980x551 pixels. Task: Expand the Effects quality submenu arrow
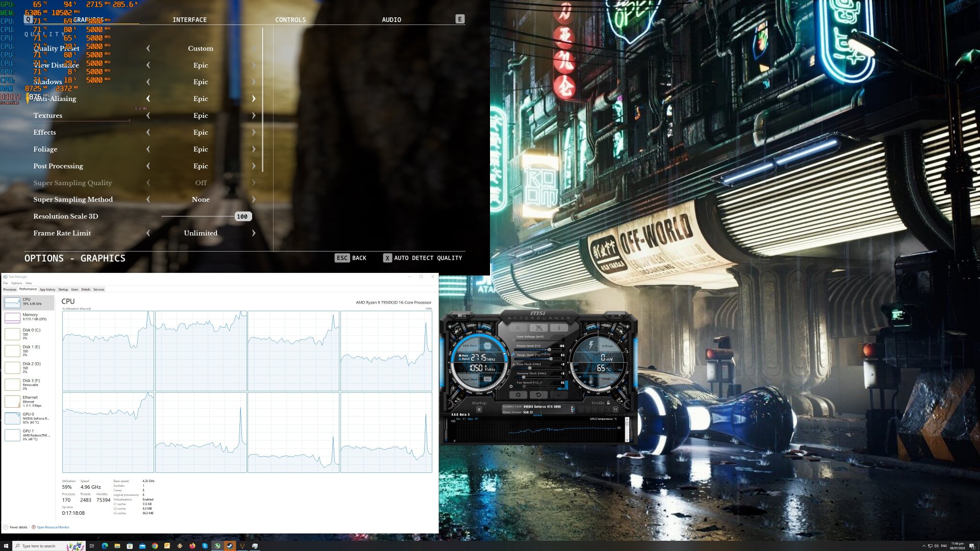(x=254, y=132)
